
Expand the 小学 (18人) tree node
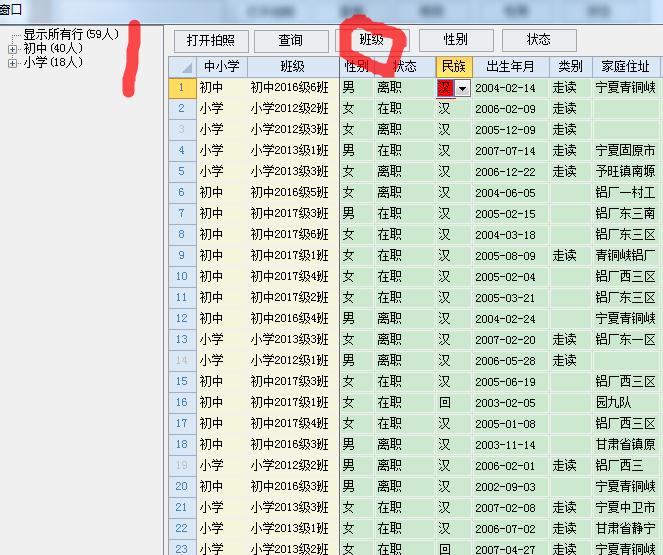pos(13,63)
